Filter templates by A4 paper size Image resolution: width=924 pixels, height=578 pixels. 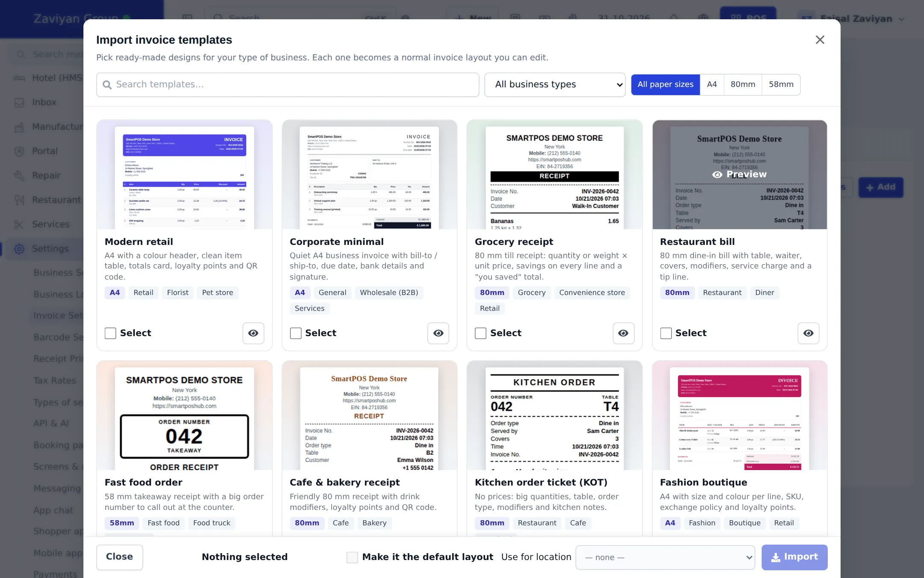(712, 85)
